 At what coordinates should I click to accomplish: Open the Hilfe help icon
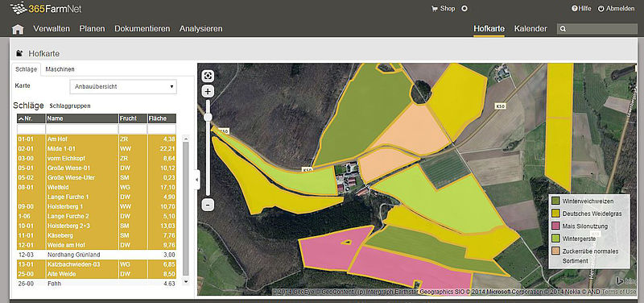(x=574, y=9)
